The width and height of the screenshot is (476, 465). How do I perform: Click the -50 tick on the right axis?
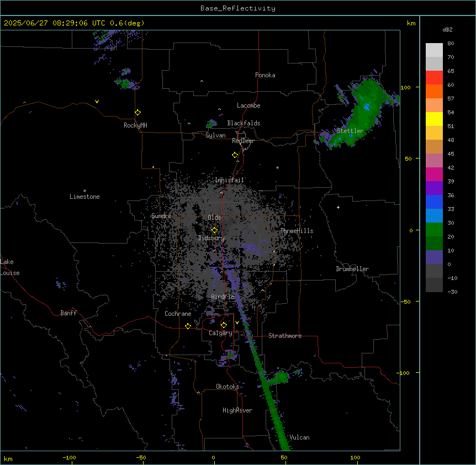click(x=405, y=302)
